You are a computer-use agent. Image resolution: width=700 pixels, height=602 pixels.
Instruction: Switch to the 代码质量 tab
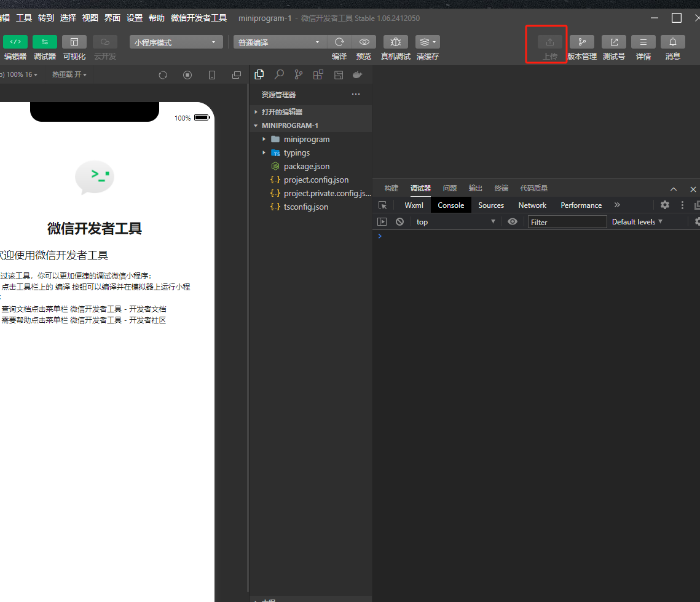[534, 188]
